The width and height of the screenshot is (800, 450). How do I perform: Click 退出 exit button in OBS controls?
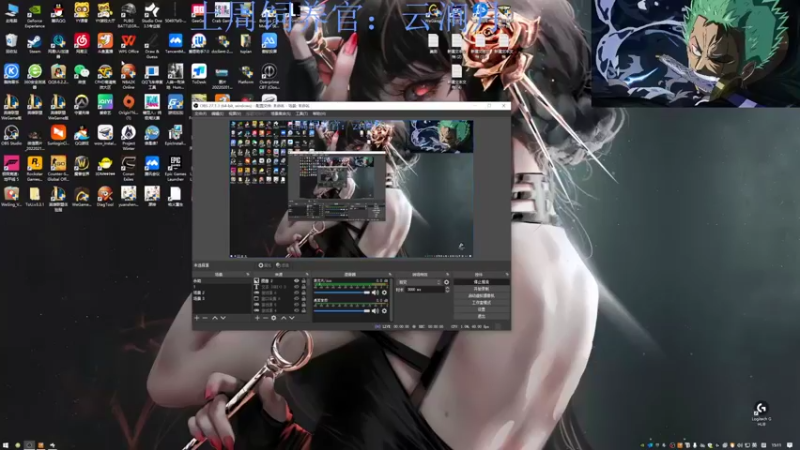tap(481, 316)
